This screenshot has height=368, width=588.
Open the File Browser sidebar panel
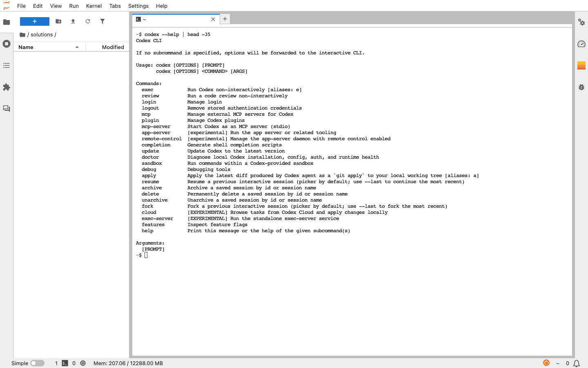[x=7, y=22]
